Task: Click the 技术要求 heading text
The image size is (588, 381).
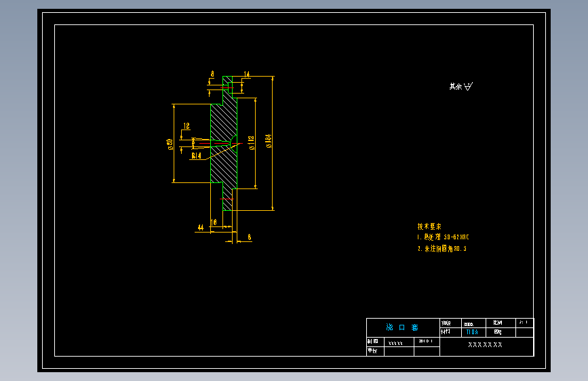Action: [x=429, y=226]
